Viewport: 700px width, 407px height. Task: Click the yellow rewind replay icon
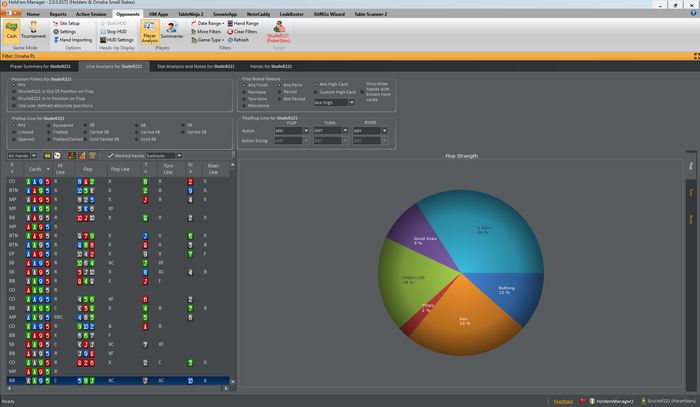47,156
